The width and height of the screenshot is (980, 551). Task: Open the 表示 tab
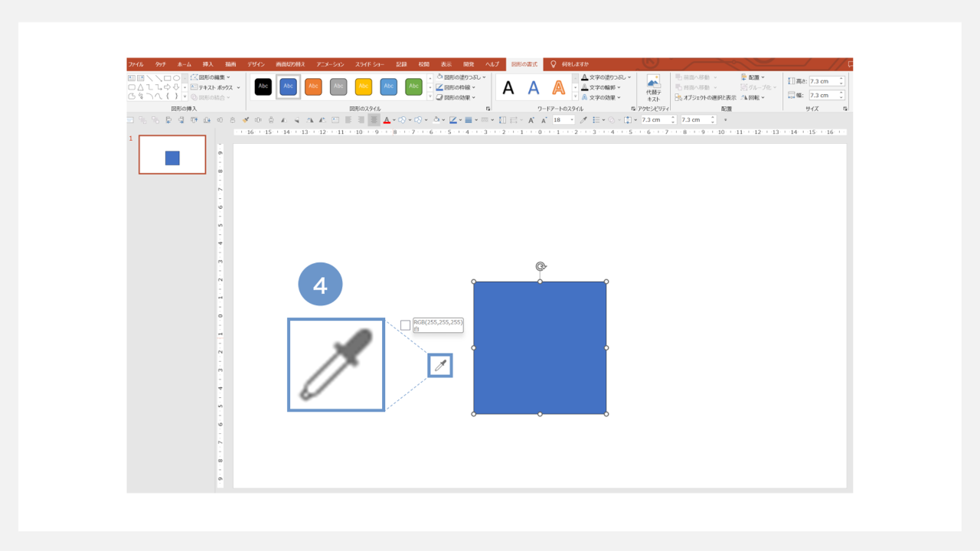446,64
